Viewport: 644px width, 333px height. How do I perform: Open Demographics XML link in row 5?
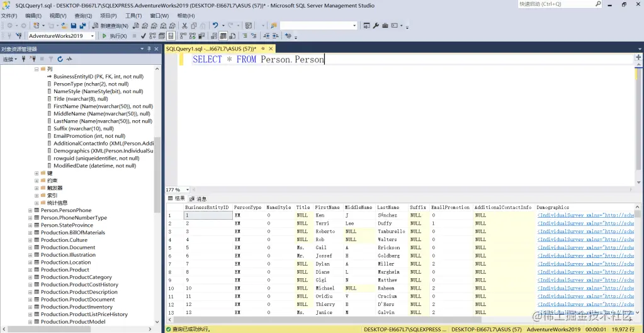click(x=585, y=247)
